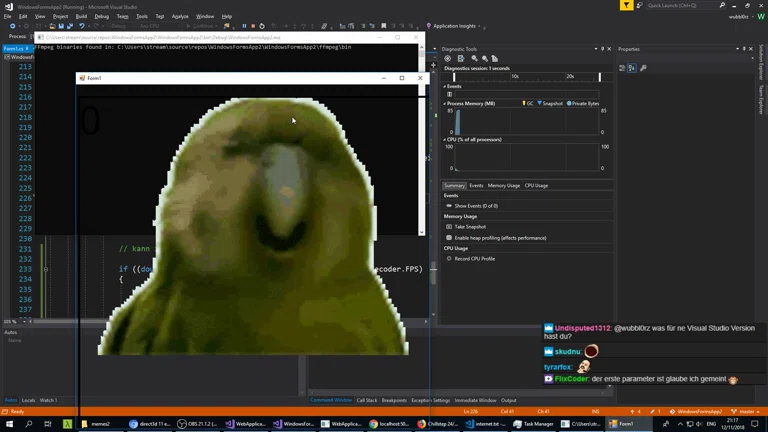
Task: Open Properties window position dropdown
Action: coord(737,49)
